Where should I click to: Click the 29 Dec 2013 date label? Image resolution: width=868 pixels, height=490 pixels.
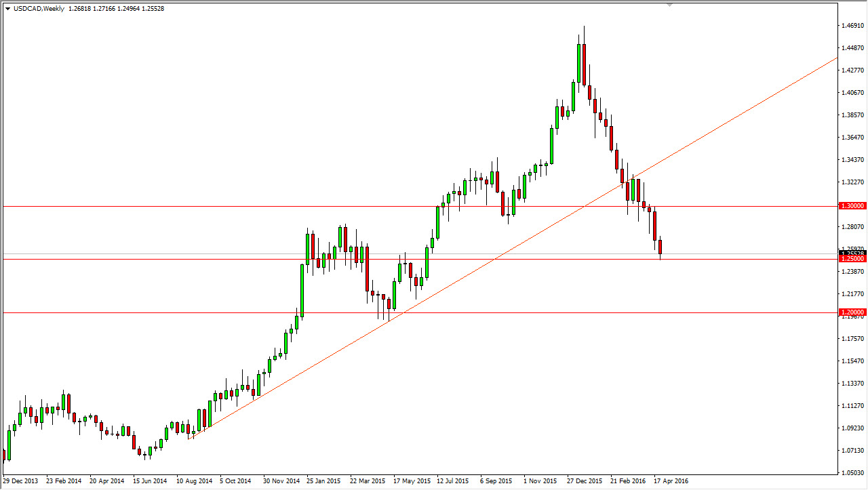[20, 481]
